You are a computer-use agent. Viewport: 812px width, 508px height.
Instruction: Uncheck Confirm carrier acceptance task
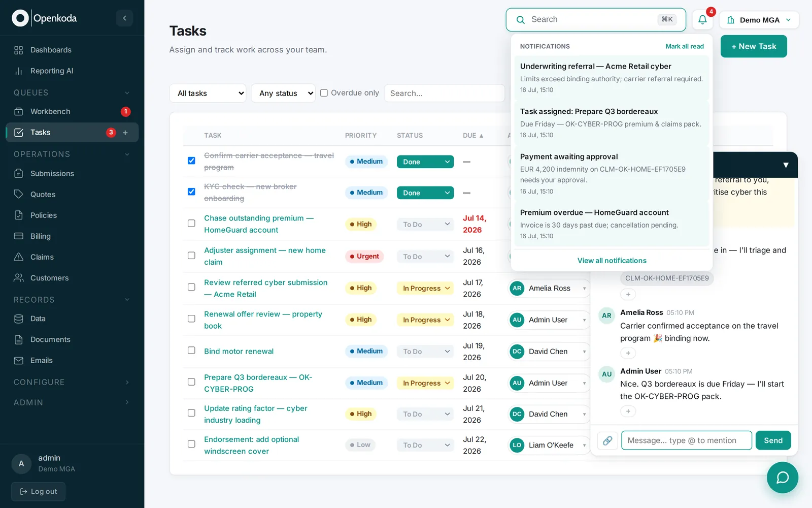(x=191, y=161)
